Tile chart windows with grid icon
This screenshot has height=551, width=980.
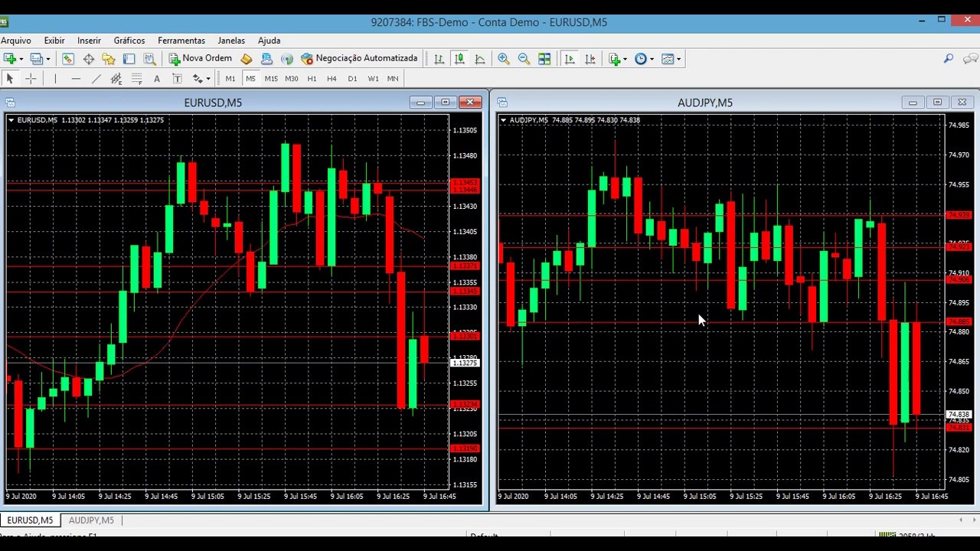click(544, 59)
